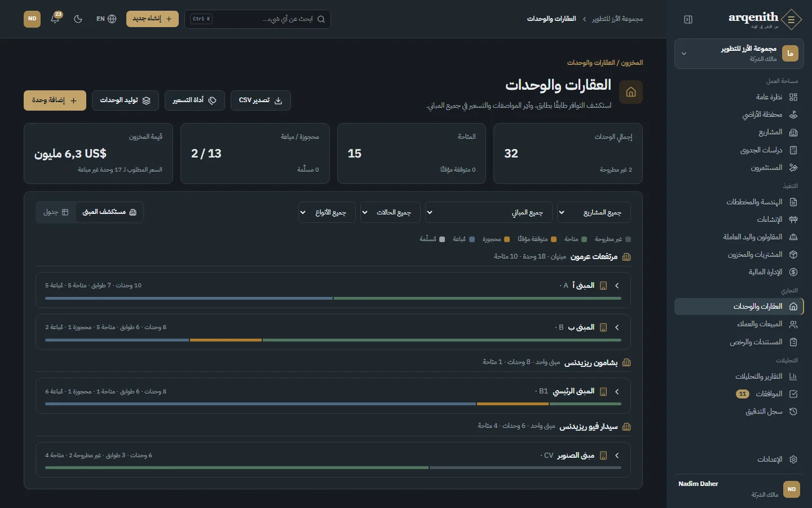Open the المستندات والرخص menu item
The height and width of the screenshot is (508, 812).
tap(739, 342)
